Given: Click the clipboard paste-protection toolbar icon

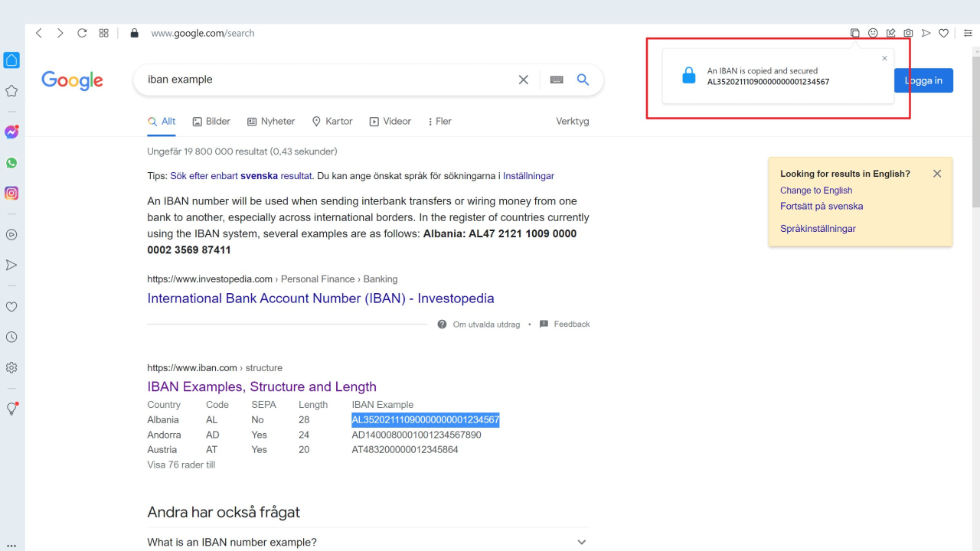Looking at the screenshot, I should coord(855,33).
